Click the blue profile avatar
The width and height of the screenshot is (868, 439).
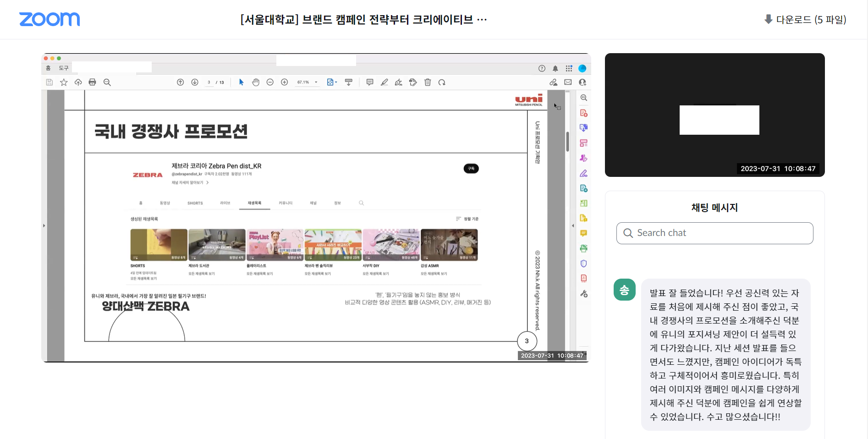point(582,68)
